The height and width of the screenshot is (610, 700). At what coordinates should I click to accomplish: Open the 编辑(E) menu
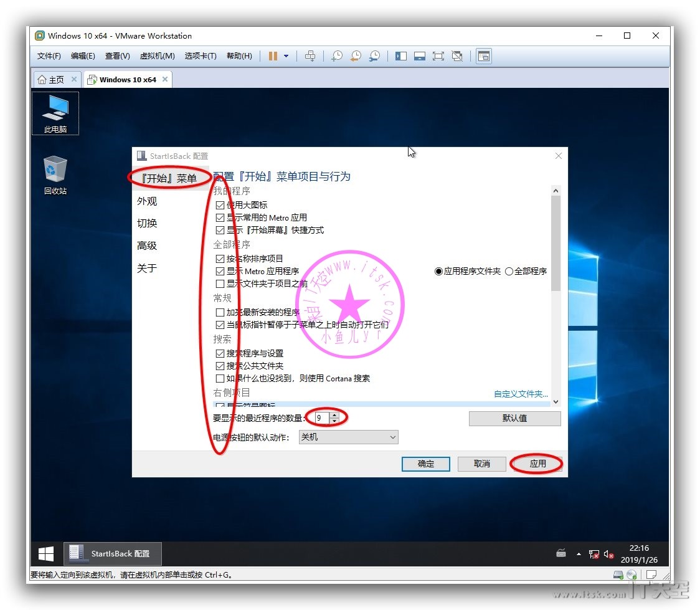pos(83,56)
